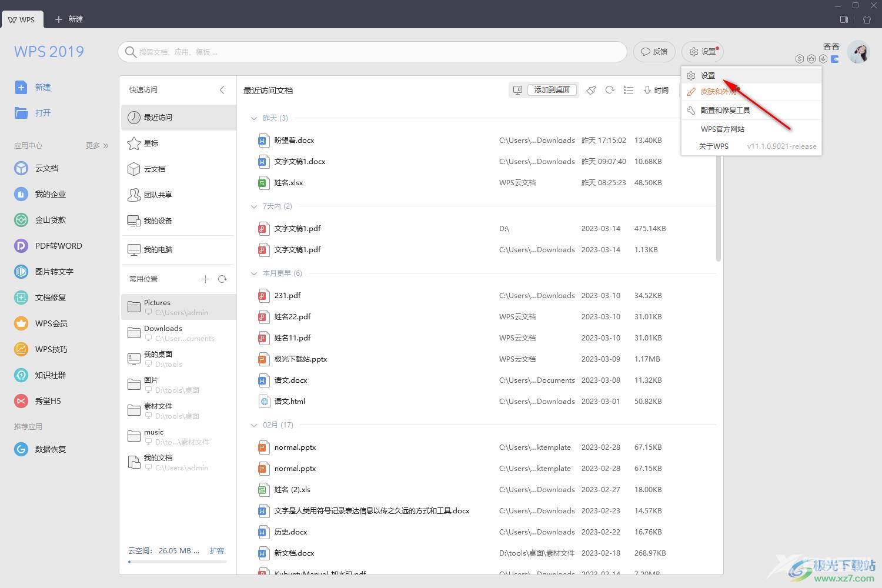Choose 设置 from the dropdown menu

point(751,76)
